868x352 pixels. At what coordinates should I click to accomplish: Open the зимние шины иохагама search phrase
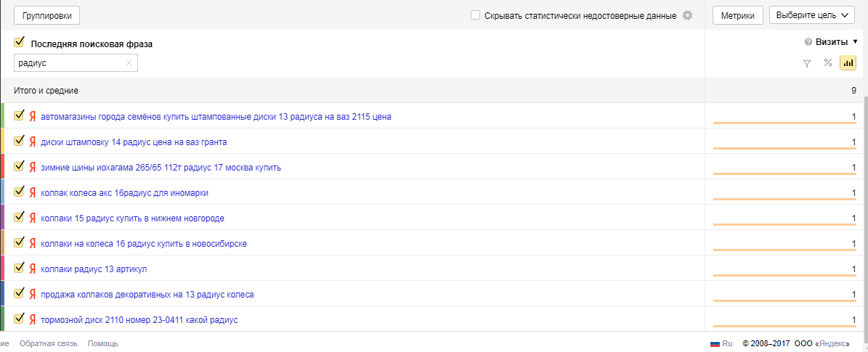161,168
